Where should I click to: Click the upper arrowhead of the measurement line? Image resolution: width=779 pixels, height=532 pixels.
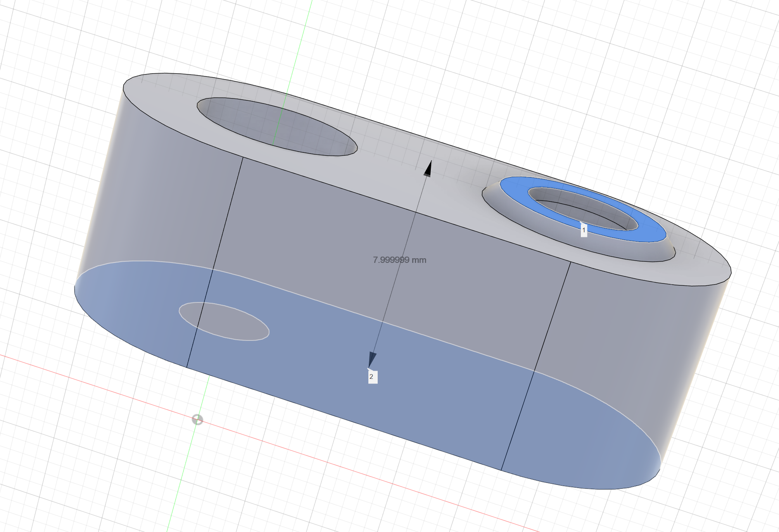(x=428, y=168)
